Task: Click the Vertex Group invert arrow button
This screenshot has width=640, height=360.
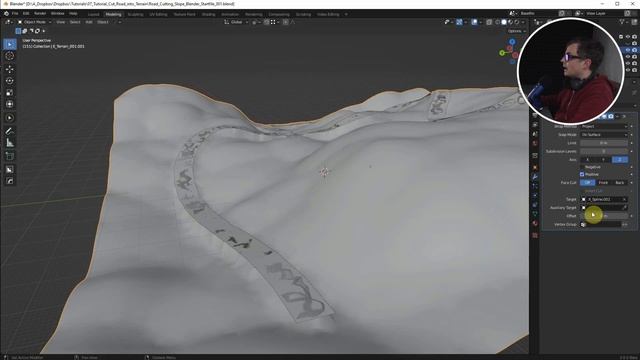Action: point(625,224)
